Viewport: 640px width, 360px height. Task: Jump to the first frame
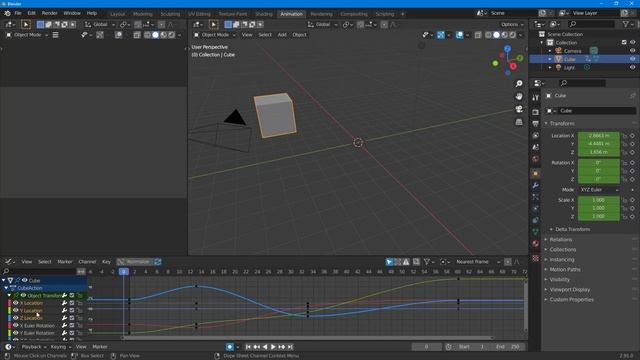point(248,347)
